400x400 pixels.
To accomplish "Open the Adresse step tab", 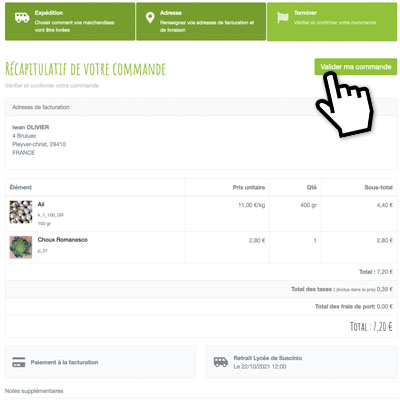I will click(201, 22).
